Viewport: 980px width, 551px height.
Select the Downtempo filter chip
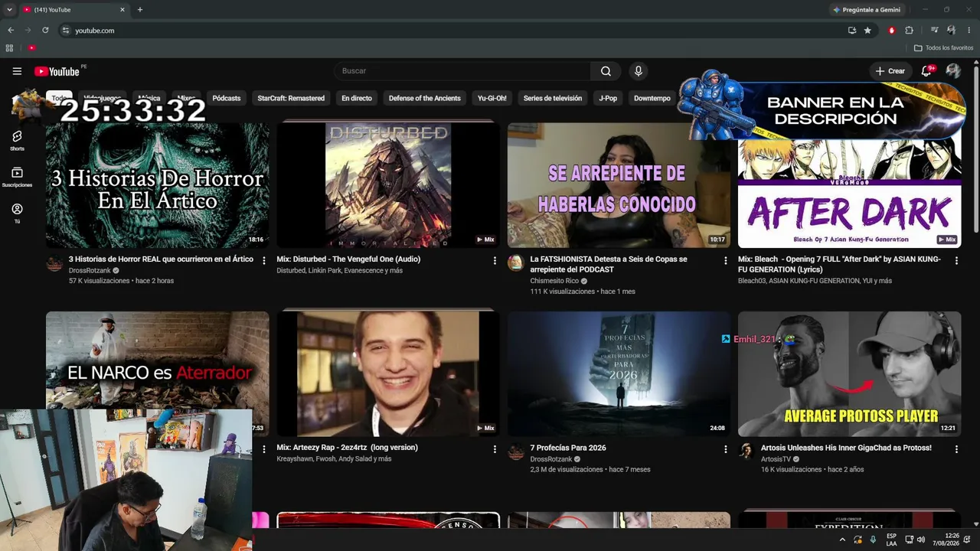coord(652,98)
